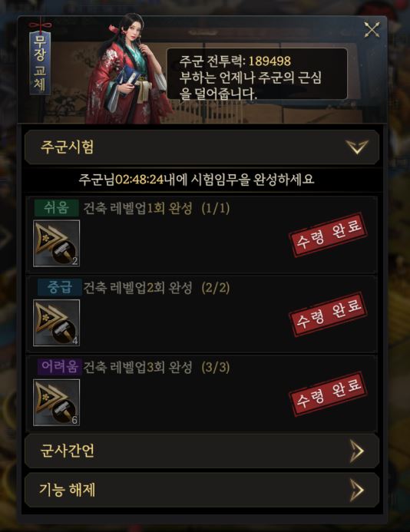
Task: Expand the 군사간언 section arrow
Action: (x=357, y=451)
